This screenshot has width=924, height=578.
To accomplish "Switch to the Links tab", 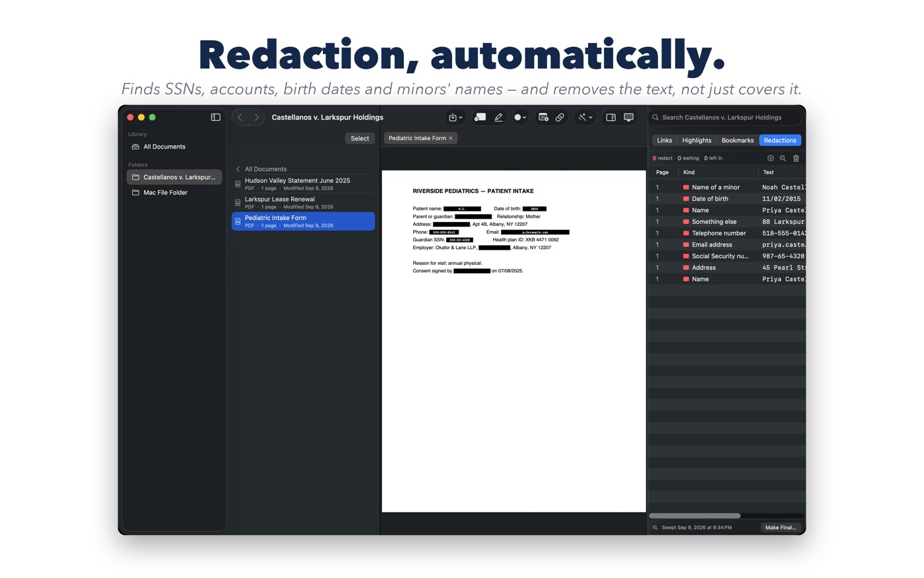I will 664,140.
